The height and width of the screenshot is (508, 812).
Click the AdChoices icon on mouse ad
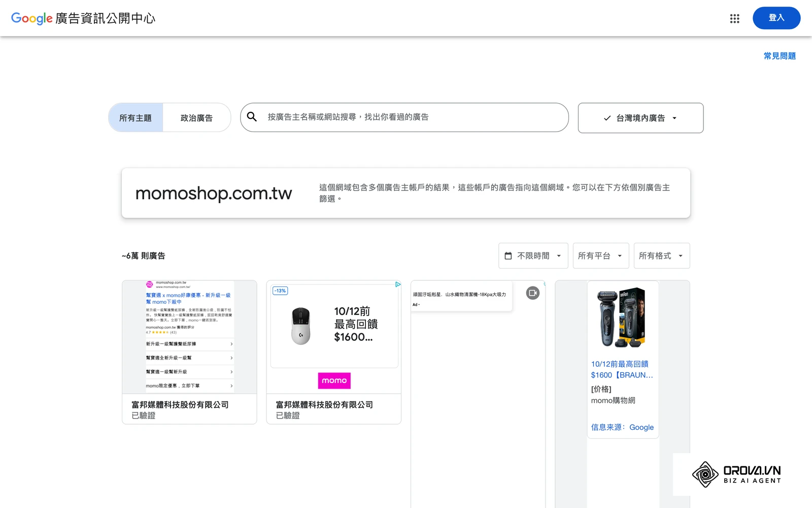398,284
